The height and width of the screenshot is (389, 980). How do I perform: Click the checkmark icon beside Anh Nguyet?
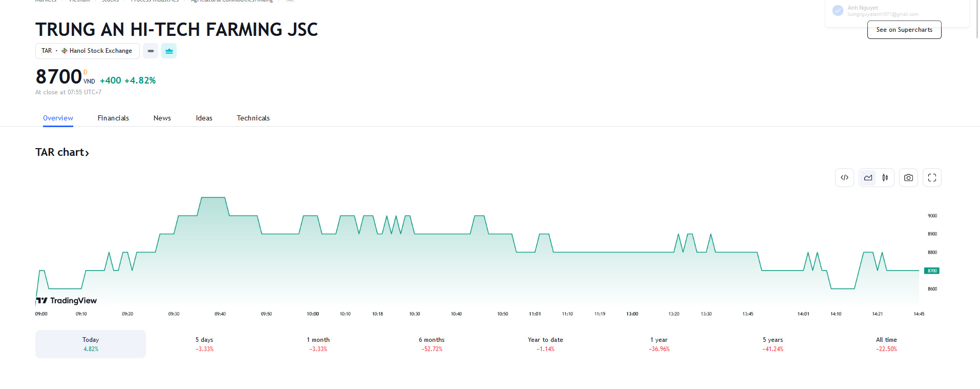838,10
